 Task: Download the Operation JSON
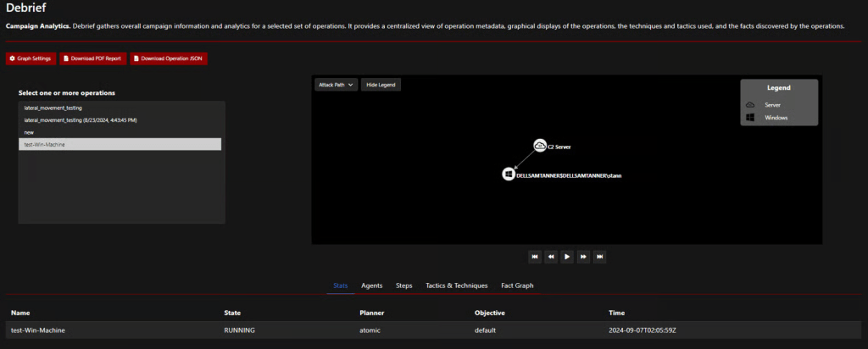click(x=168, y=58)
